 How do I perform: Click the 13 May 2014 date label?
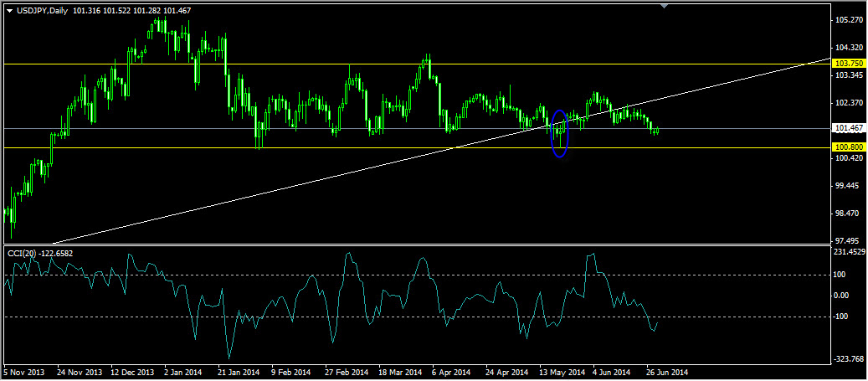coord(562,372)
